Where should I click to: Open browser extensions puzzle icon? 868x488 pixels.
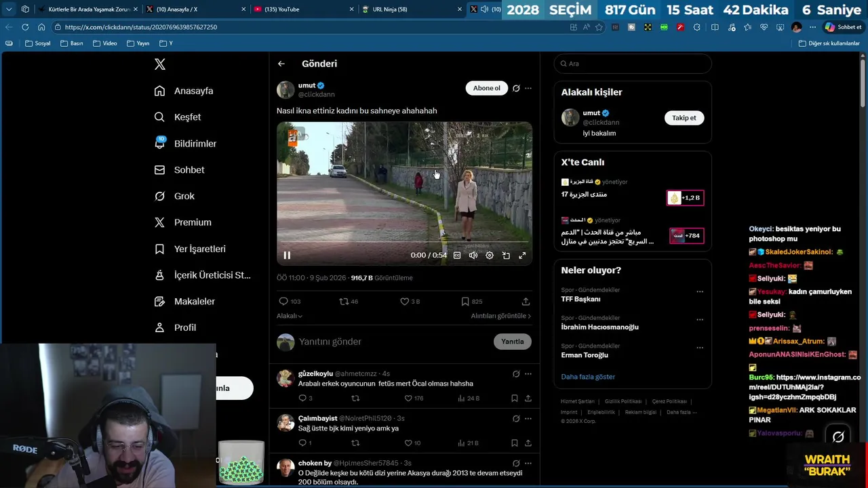click(x=696, y=27)
